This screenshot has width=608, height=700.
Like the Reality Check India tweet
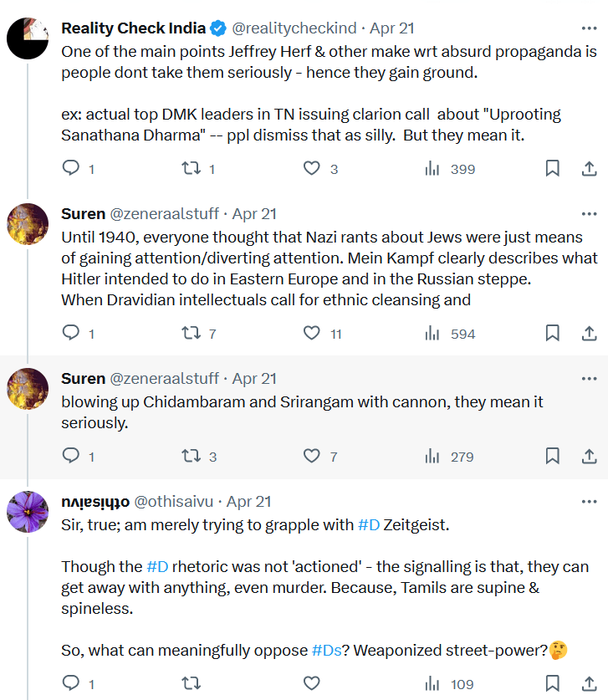pos(311,168)
